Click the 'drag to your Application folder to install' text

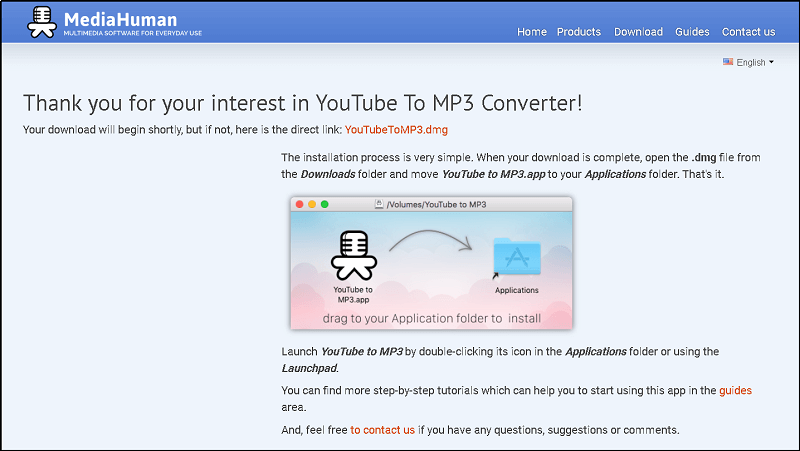[x=432, y=318]
